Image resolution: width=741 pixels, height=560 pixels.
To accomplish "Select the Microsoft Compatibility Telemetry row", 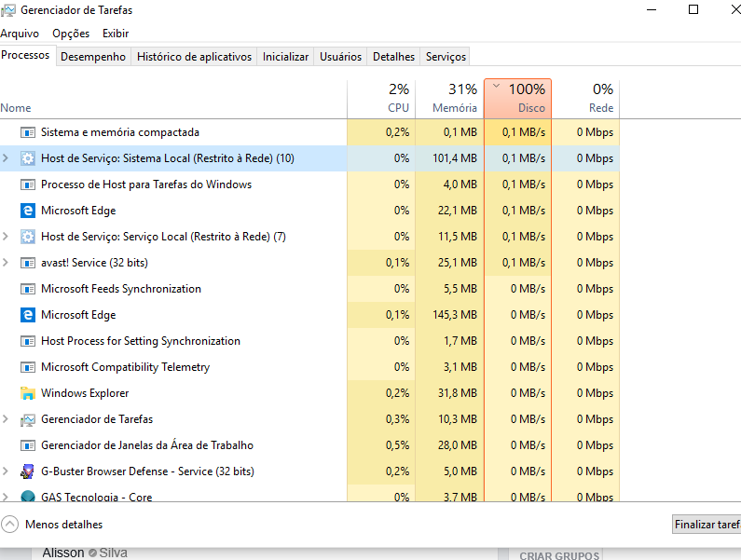I will [x=309, y=367].
